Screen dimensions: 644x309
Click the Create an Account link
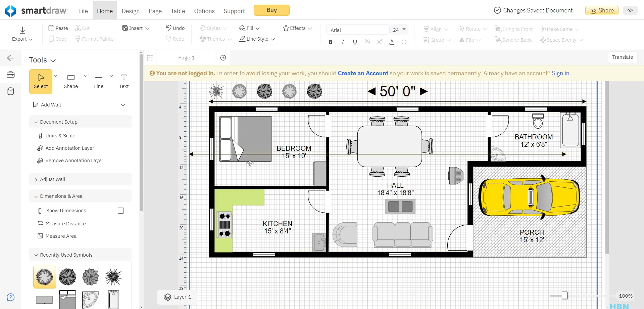363,73
